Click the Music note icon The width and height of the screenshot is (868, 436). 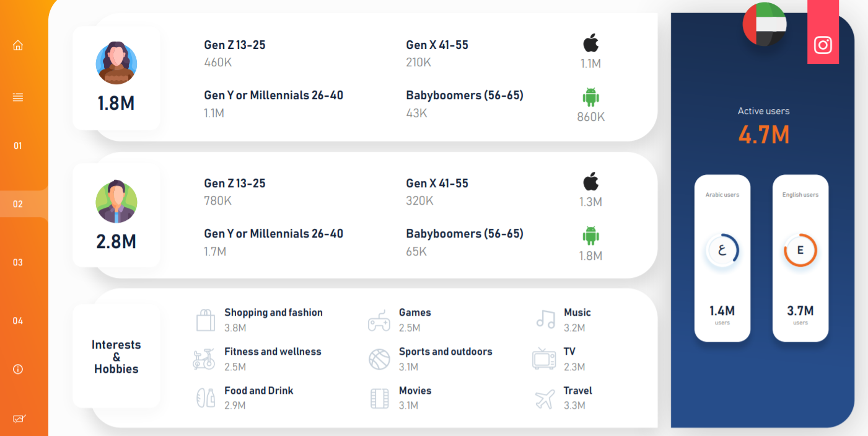[x=546, y=319]
